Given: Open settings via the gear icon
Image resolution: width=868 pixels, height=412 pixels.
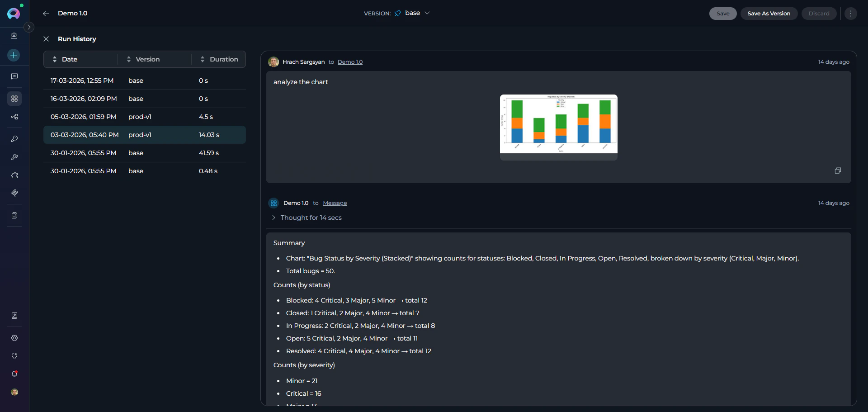Looking at the screenshot, I should 14,338.
